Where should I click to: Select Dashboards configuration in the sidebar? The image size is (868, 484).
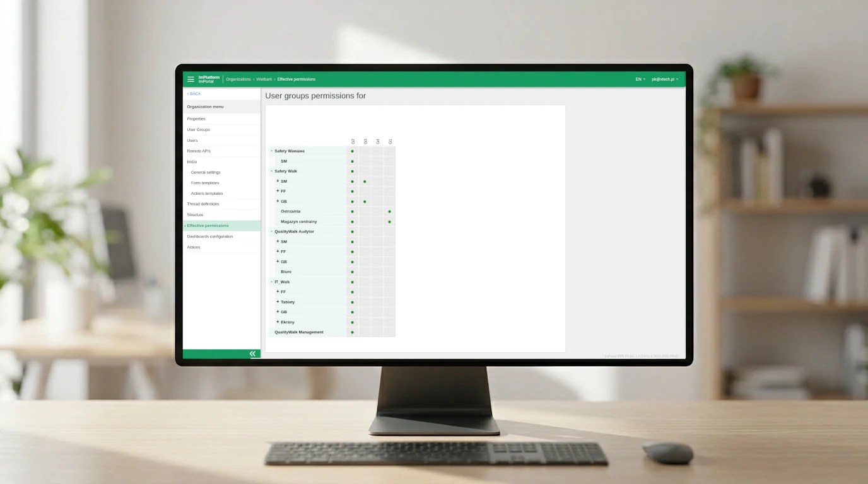[209, 236]
